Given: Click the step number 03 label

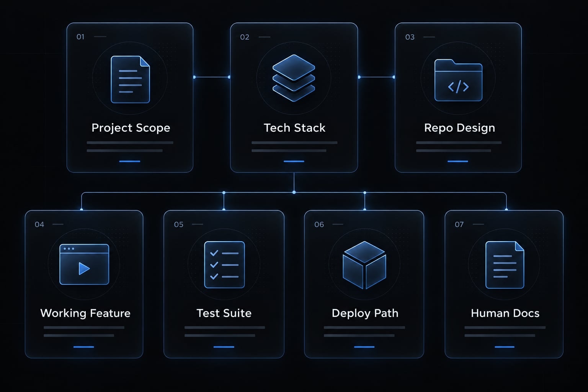Looking at the screenshot, I should (x=410, y=37).
